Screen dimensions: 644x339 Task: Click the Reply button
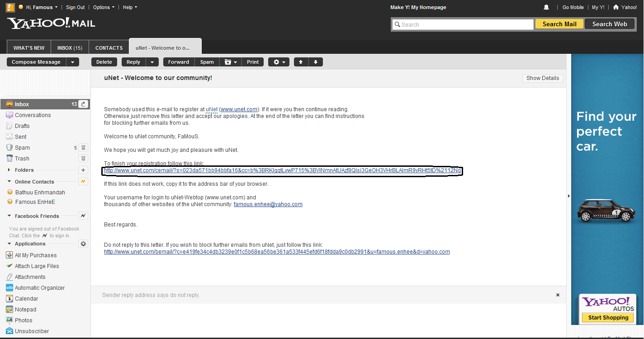click(133, 62)
